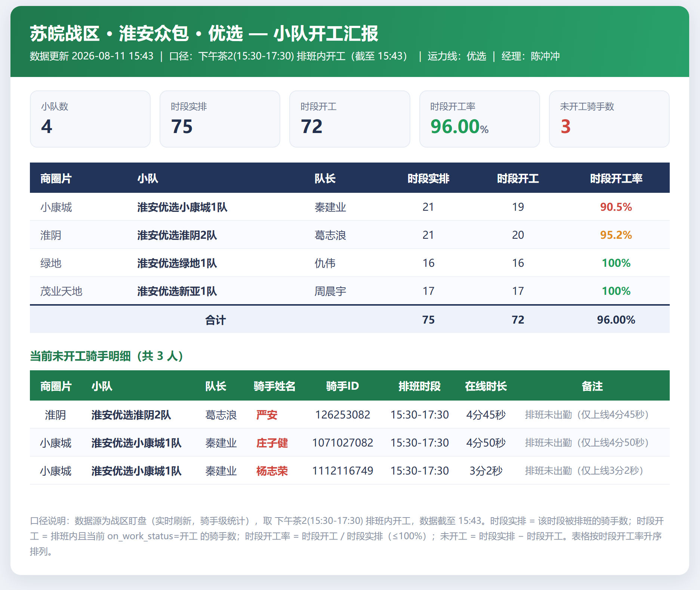
Task: Select the 时段开工 summary card showing 72
Action: coord(349,119)
